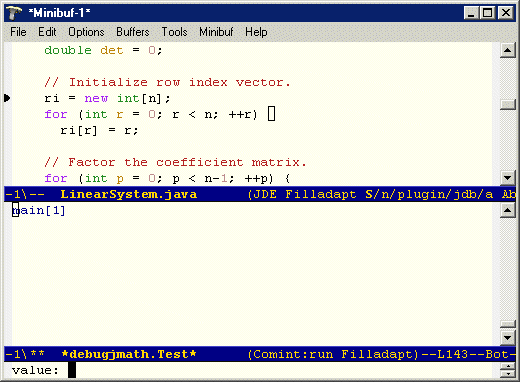
Task: Click the *debugjmath.Test* mode line
Action: 260,354
